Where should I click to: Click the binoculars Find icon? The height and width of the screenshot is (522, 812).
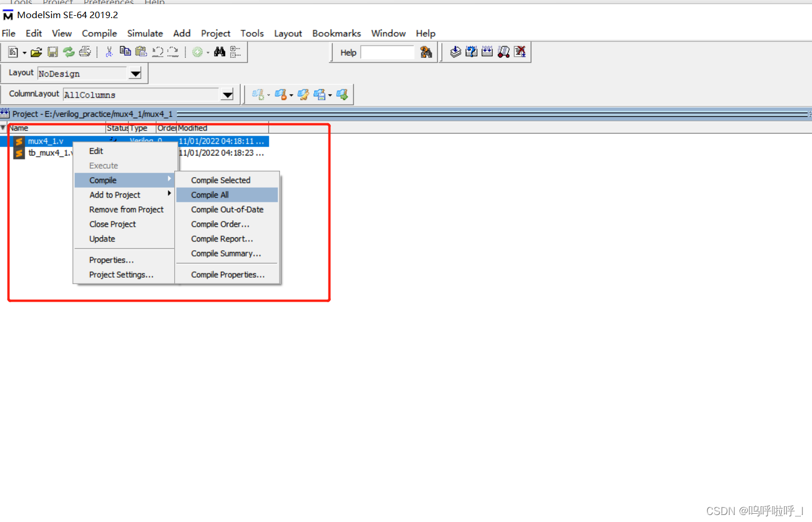point(219,52)
